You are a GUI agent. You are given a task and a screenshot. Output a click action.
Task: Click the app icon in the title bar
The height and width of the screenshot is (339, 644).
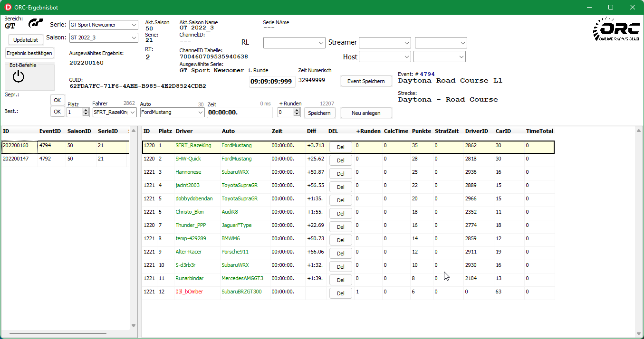[x=8, y=7]
